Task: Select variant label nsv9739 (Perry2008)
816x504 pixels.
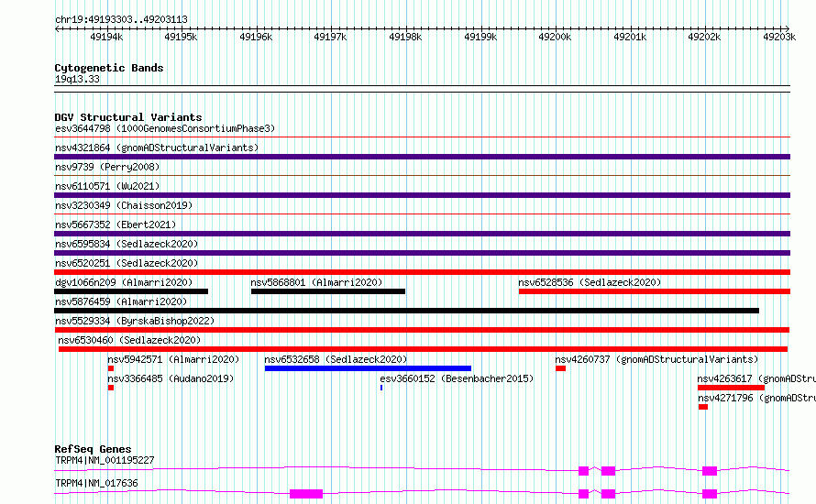Action: tap(107, 167)
